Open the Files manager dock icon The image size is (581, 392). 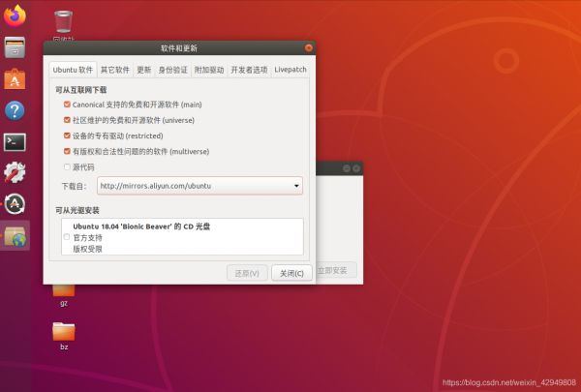[15, 47]
